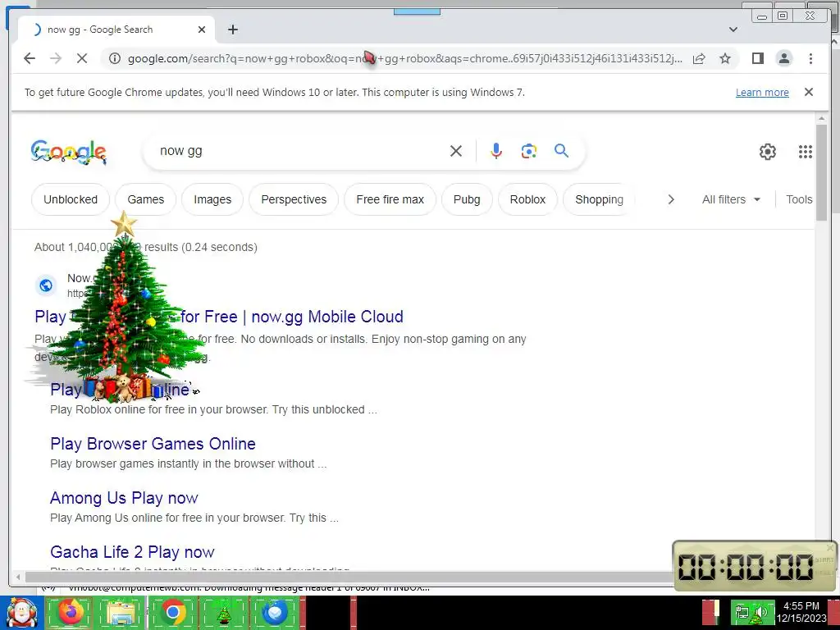
Task: Click the Google logo
Action: tap(69, 152)
